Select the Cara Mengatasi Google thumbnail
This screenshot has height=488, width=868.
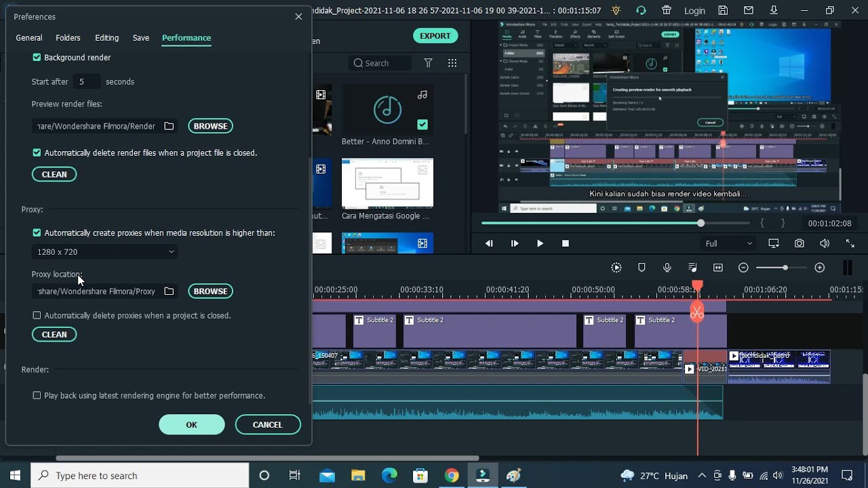[387, 184]
